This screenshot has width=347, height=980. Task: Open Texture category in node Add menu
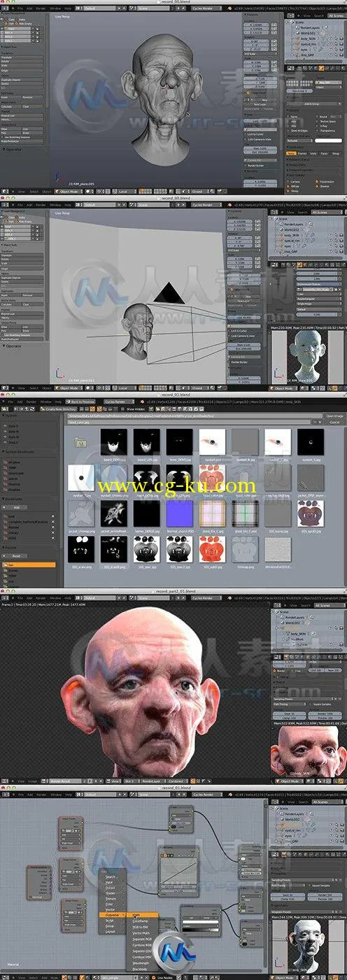point(114,898)
